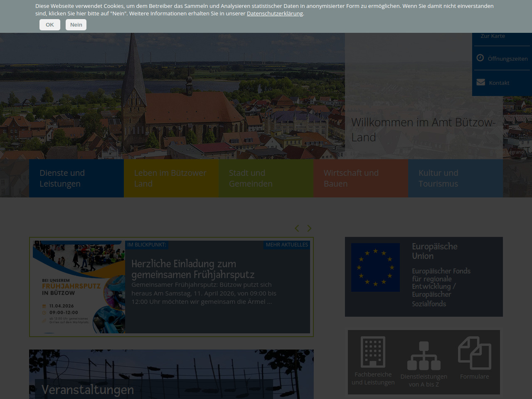Open the Dienstleistungen org-chart icon
Screen dimensions: 532x399
[424, 356]
